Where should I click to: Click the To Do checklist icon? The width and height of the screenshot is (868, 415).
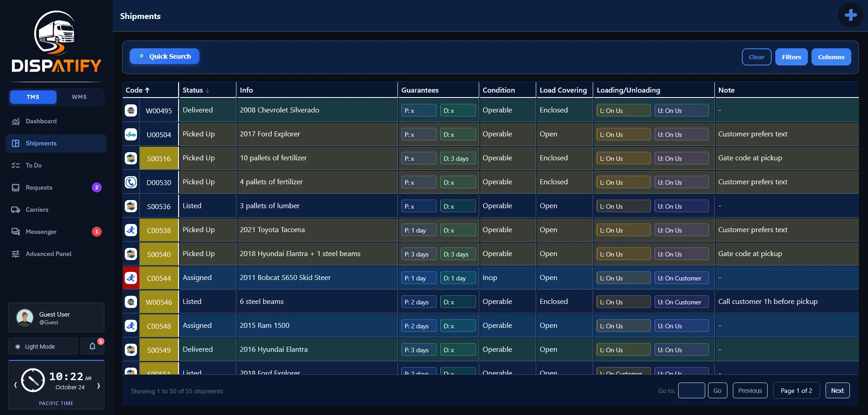click(16, 166)
